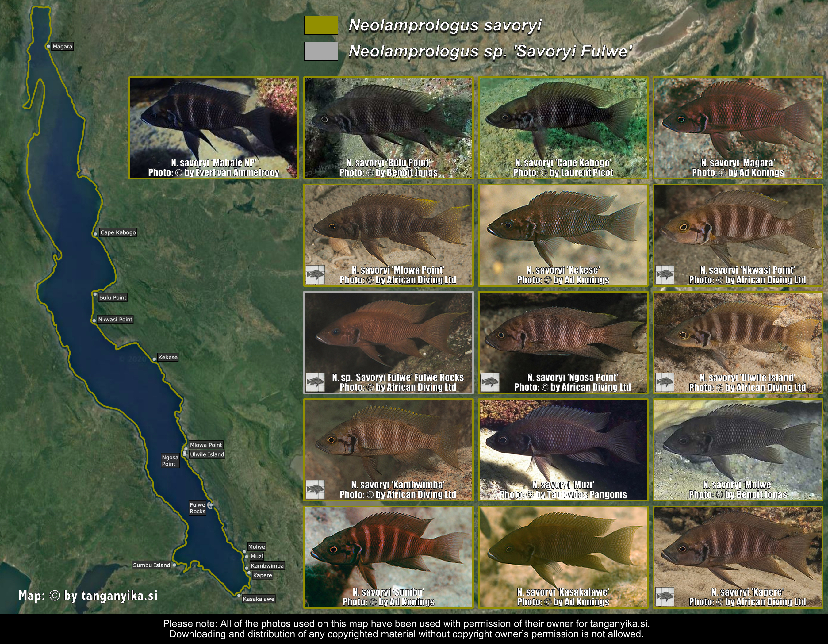
Task: Click African Diving logo on Mlowa Point photo
Action: click(x=315, y=275)
